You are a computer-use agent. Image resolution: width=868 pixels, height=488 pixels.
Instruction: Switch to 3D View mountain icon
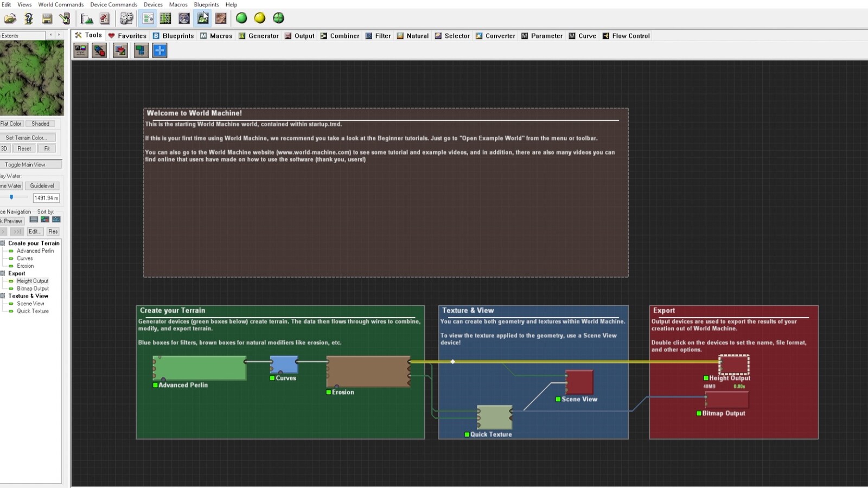(203, 18)
